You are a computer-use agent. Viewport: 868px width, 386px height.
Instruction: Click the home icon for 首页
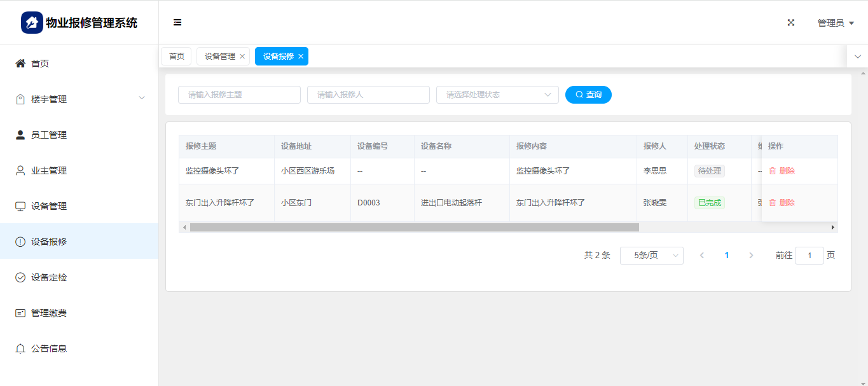(20, 64)
